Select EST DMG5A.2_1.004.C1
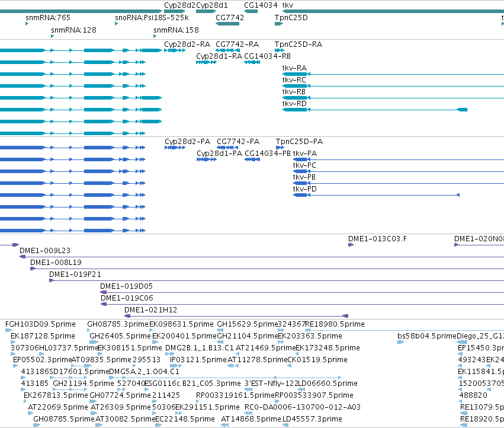 click(x=145, y=372)
